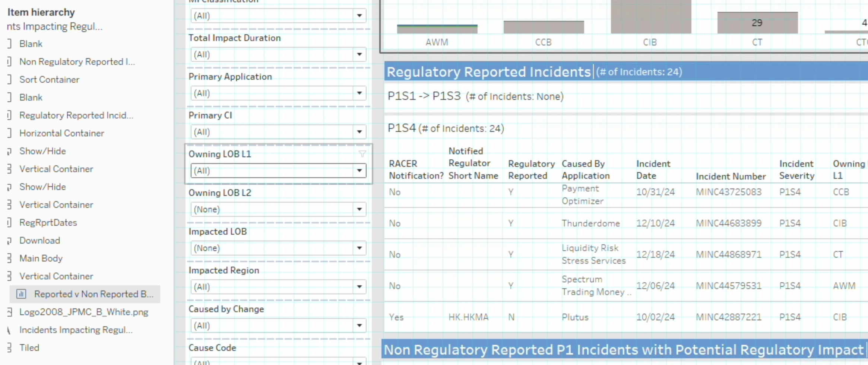Select the Tiled item in hierarchy
868x365 pixels.
(29, 347)
